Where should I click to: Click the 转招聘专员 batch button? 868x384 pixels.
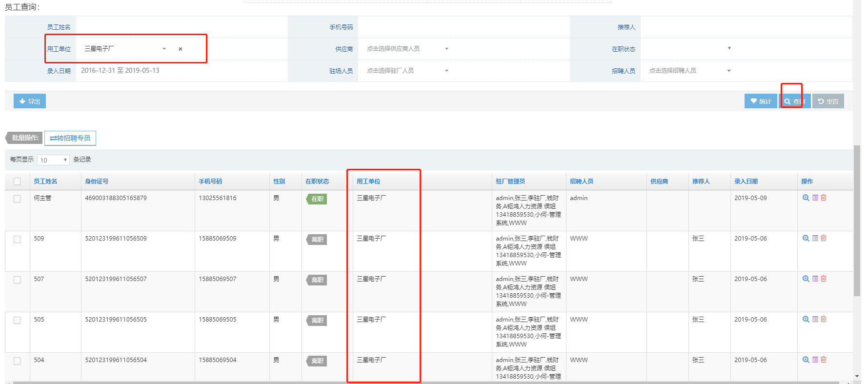pyautogui.click(x=70, y=138)
